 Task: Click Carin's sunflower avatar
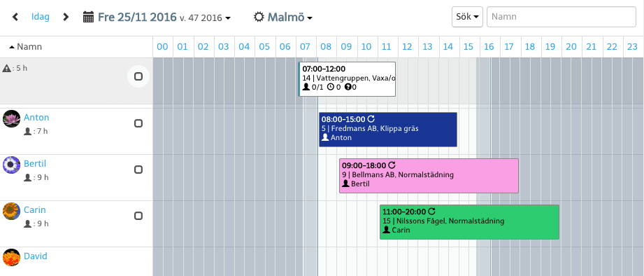[11, 211]
